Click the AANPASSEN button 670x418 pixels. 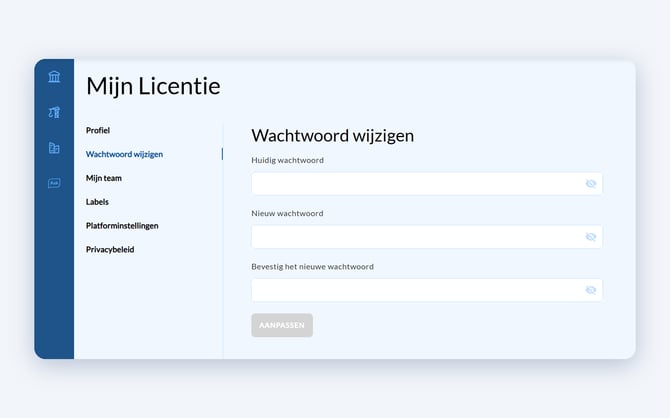(x=282, y=325)
